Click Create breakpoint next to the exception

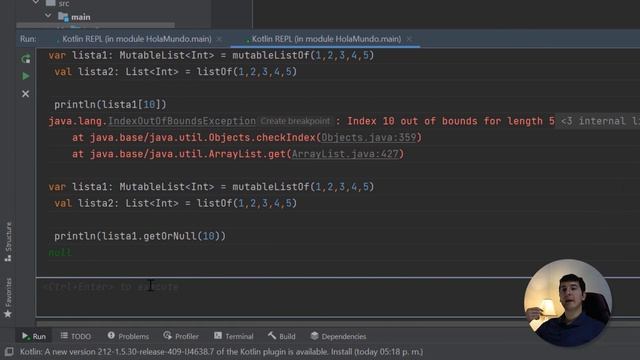295,121
